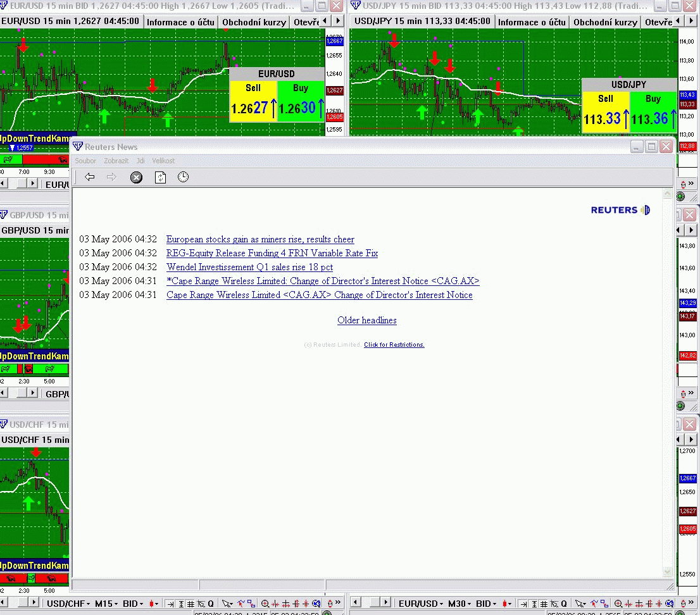Toggle the chart grid in USD/CHF toolbar
This screenshot has width=700, height=615.
192,604
